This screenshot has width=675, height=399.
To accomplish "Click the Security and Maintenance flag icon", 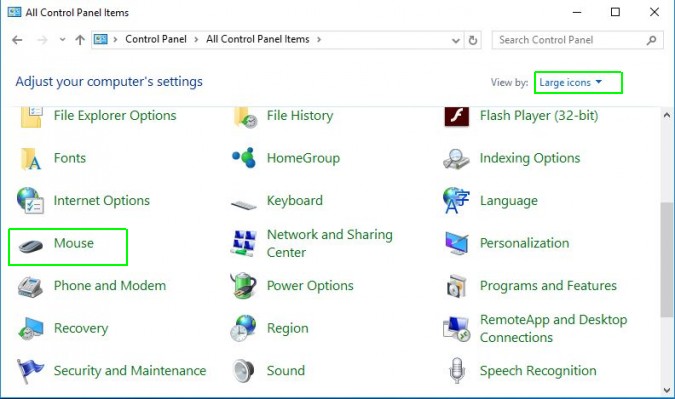I will pos(30,371).
